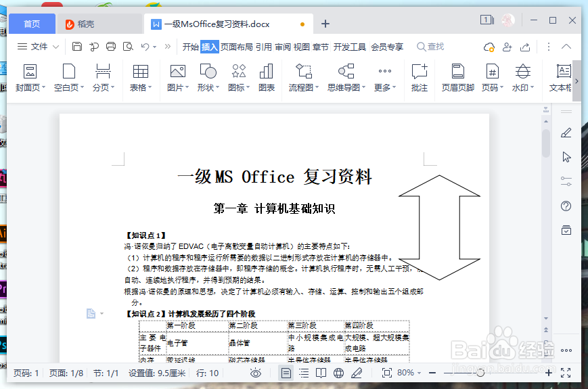Open Print Preview icon
Image resolution: width=588 pixels, height=389 pixels.
point(129,47)
